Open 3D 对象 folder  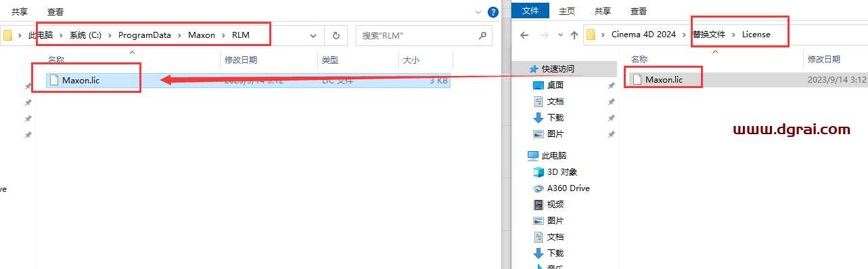tap(562, 172)
